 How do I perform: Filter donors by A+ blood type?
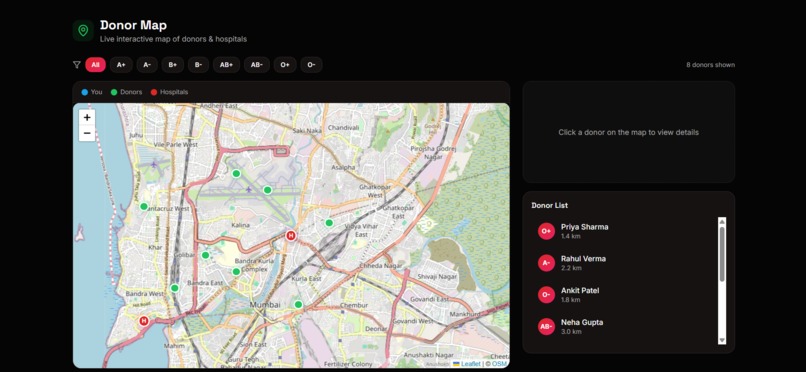[x=121, y=65]
